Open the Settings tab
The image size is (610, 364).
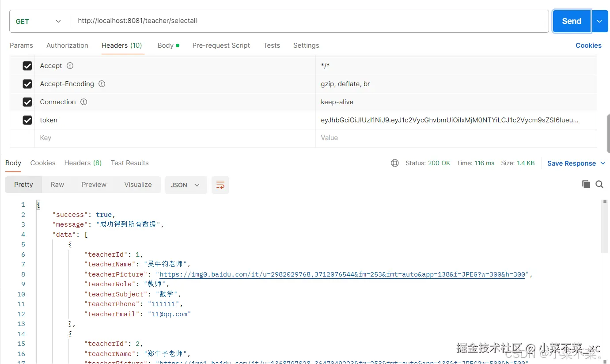click(x=306, y=45)
